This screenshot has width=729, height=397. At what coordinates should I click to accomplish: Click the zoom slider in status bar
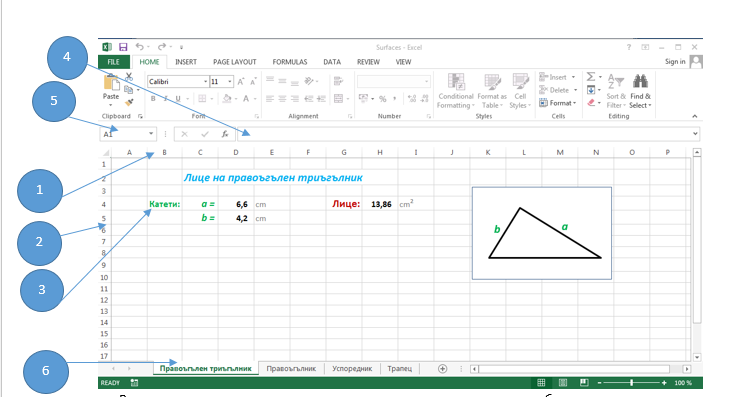pos(631,383)
